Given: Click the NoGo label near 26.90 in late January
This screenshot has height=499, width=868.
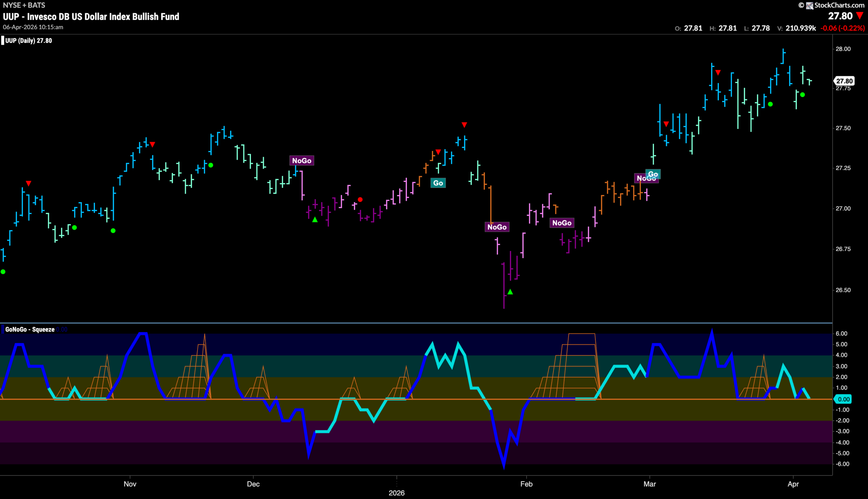Looking at the screenshot, I should point(497,227).
